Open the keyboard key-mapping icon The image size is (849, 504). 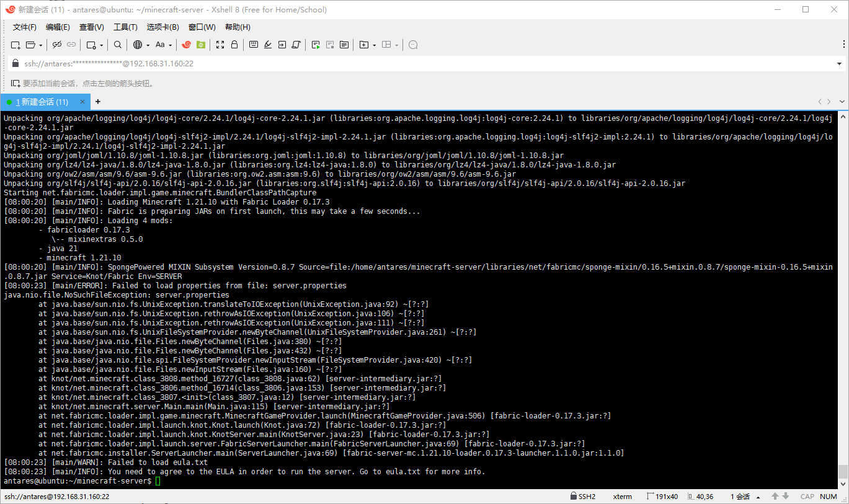click(x=254, y=45)
